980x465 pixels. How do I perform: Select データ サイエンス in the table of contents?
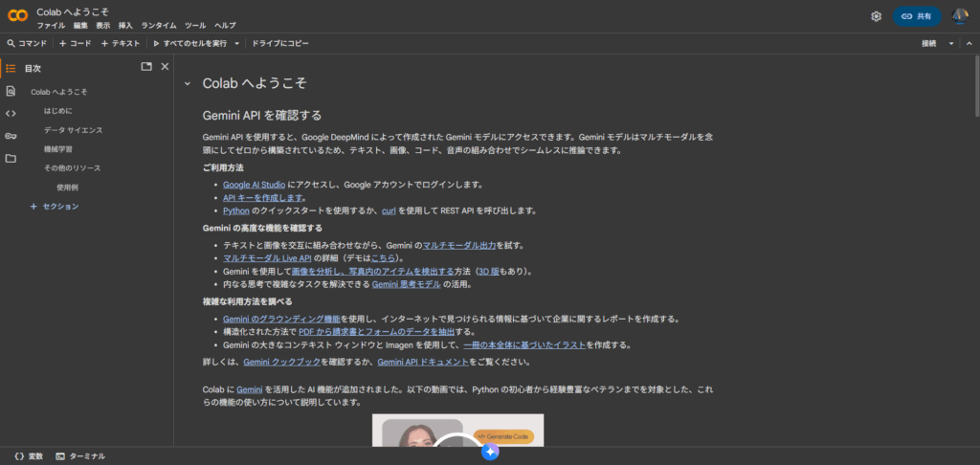[73, 129]
